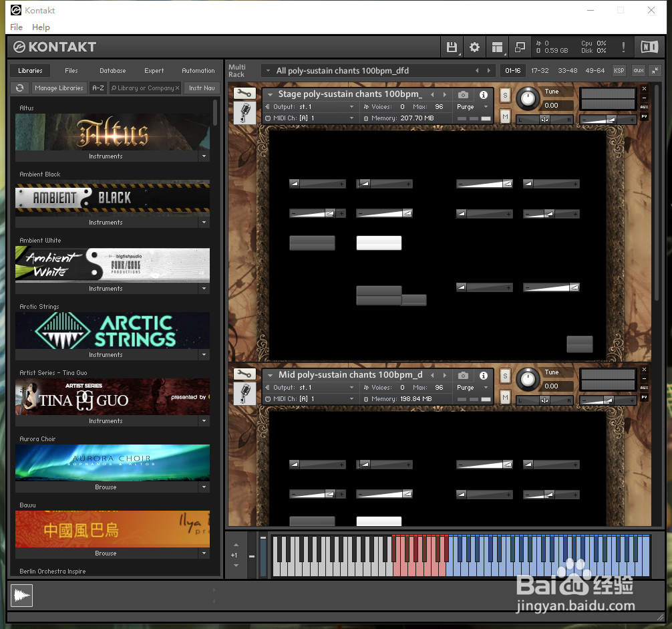Image resolution: width=672 pixels, height=629 pixels.
Task: Mute the Mid poly-sustain instrument
Action: (505, 397)
